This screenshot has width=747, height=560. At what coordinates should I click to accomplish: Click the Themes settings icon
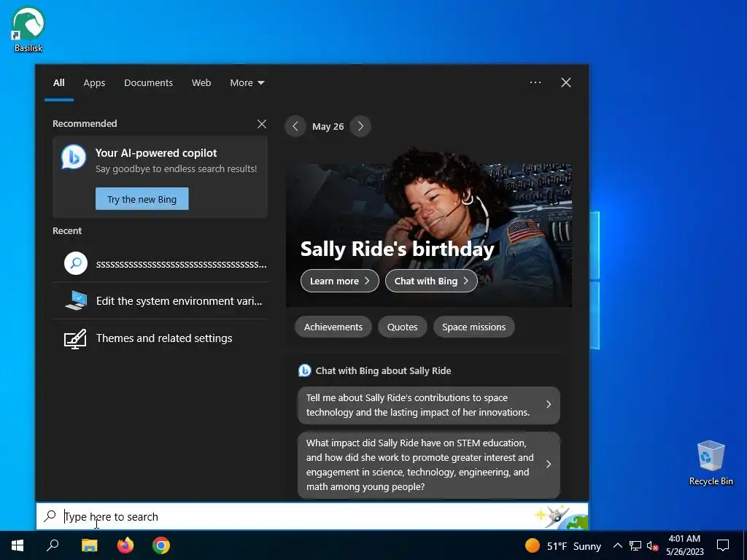tap(75, 338)
